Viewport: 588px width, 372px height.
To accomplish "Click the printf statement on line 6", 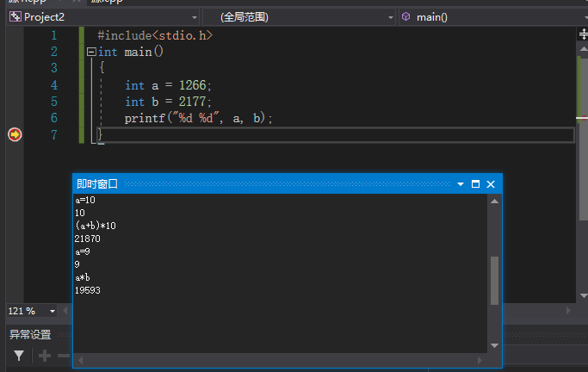I will click(x=198, y=118).
